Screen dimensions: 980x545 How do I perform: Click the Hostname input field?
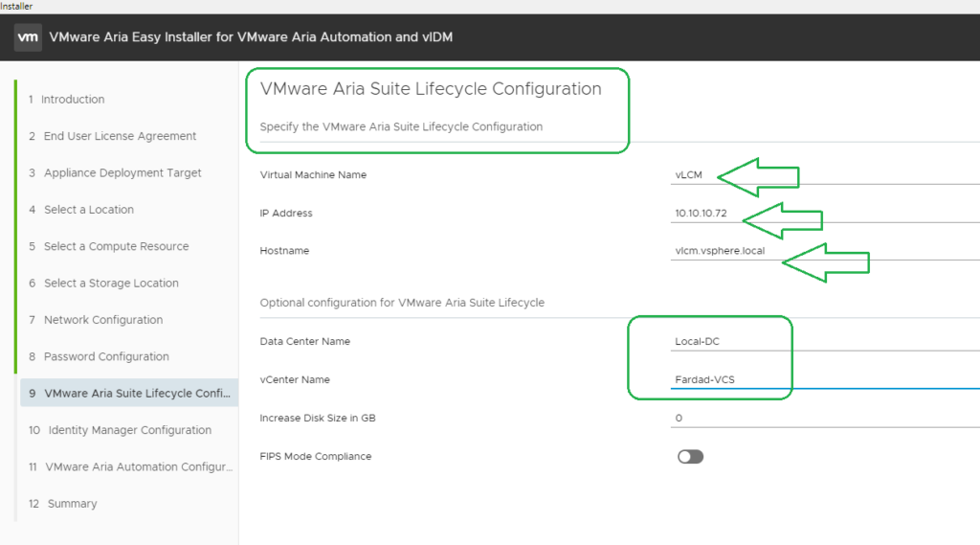[x=825, y=251]
